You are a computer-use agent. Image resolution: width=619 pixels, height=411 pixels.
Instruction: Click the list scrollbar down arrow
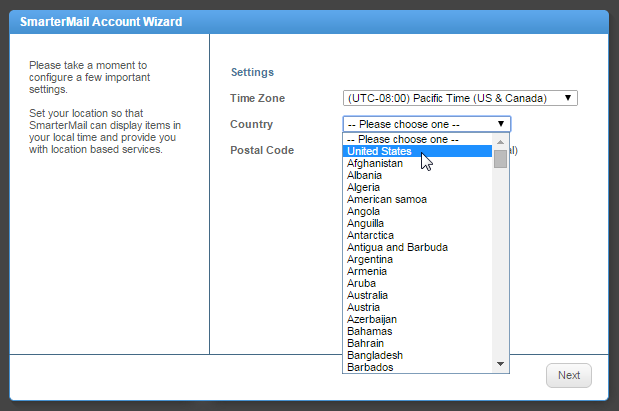(501, 364)
